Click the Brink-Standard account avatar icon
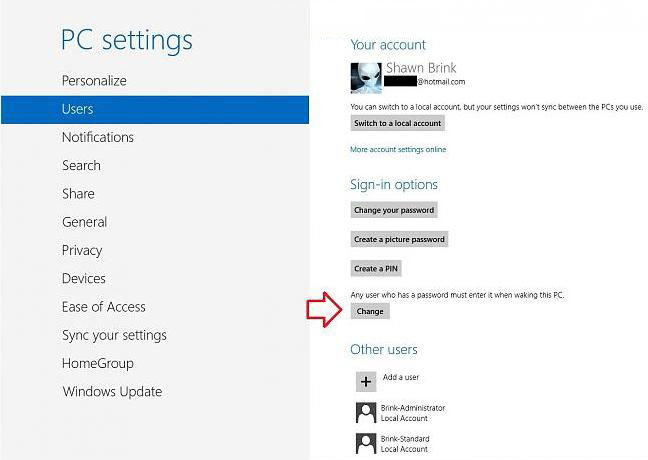 pos(366,443)
